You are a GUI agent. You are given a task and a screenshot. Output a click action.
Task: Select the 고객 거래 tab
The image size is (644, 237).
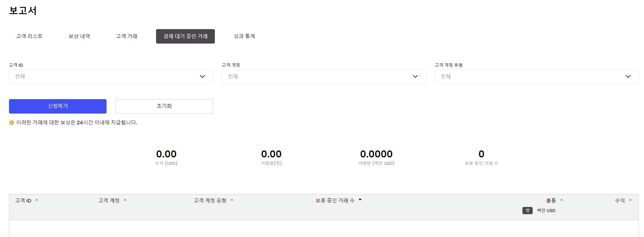click(127, 36)
